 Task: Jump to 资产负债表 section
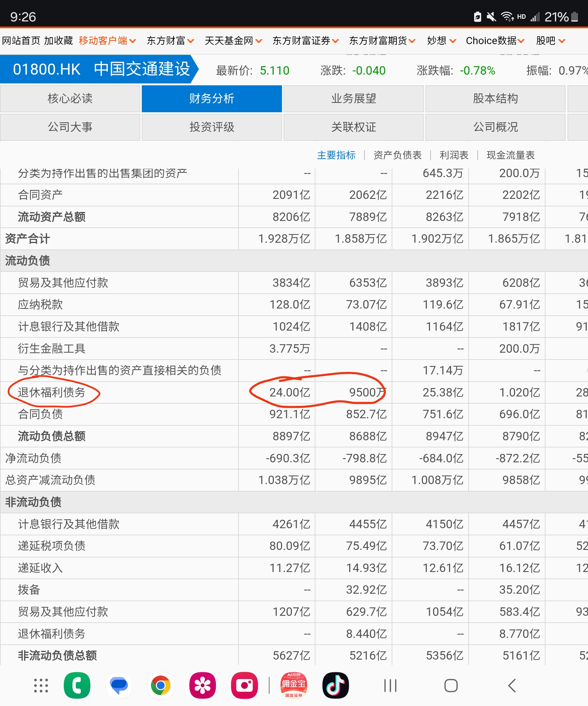[x=398, y=155]
